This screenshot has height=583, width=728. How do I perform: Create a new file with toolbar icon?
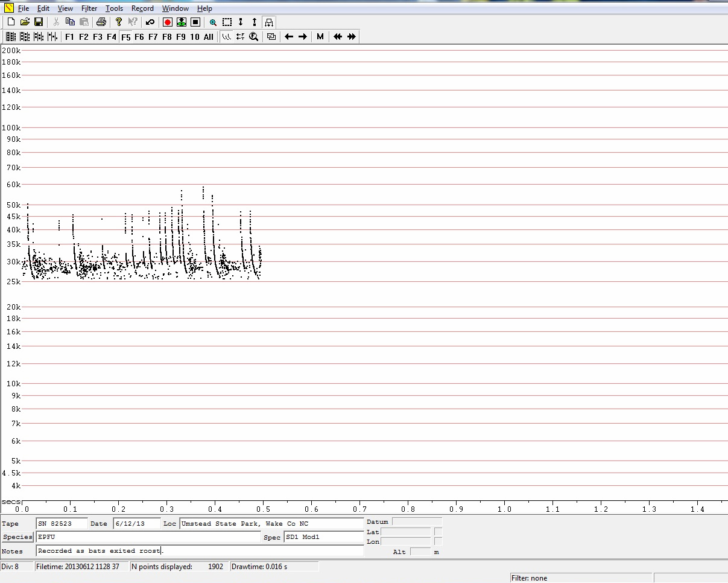coord(11,22)
